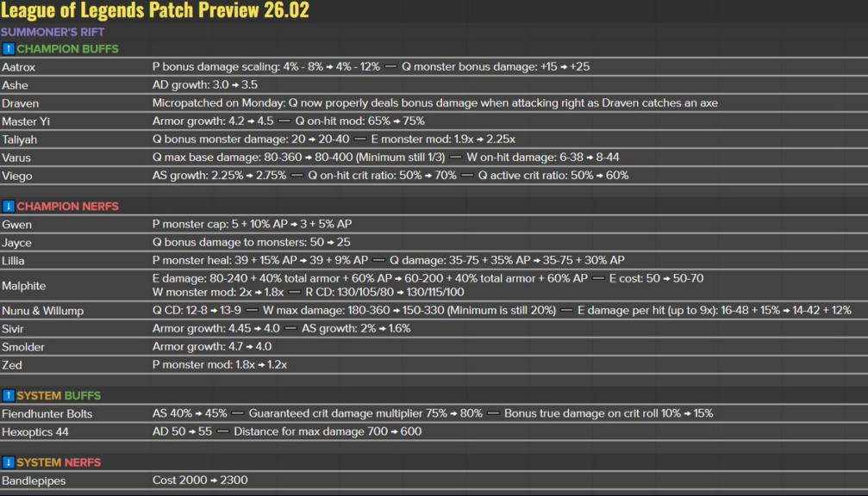
Task: Select the Taliyah champion name
Action: 19,139
